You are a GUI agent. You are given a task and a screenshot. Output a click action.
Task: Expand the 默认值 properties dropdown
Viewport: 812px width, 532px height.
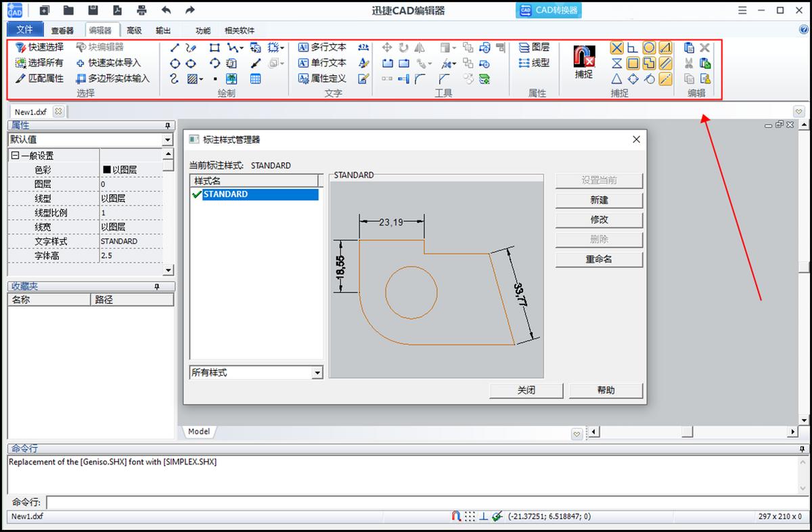click(x=168, y=139)
